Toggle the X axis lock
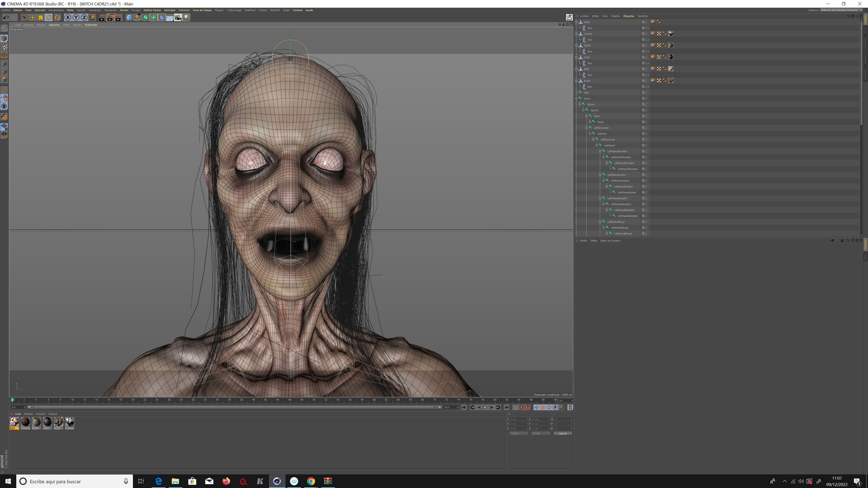 [x=68, y=18]
